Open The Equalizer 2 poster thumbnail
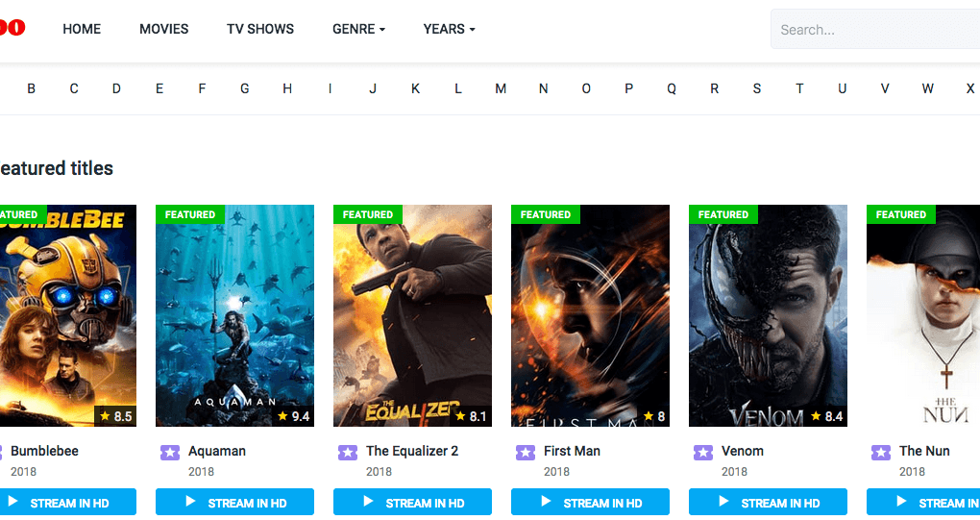 [412, 315]
